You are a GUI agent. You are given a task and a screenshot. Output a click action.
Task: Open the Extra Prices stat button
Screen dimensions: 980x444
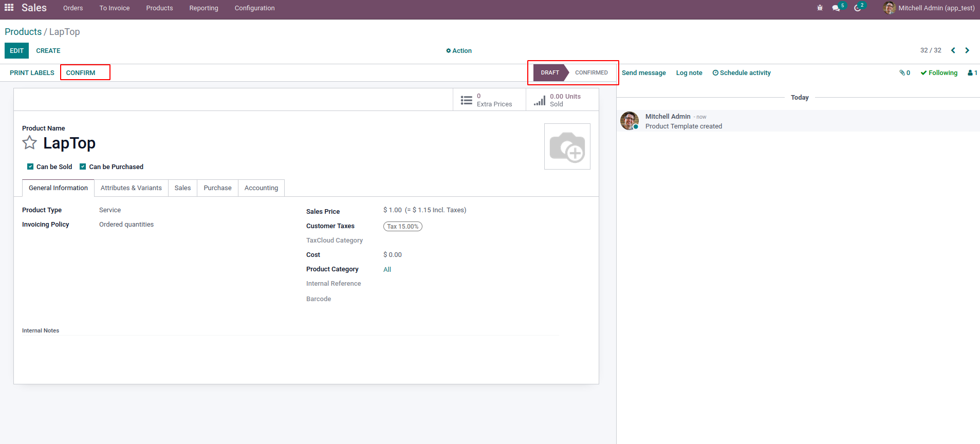pyautogui.click(x=489, y=100)
